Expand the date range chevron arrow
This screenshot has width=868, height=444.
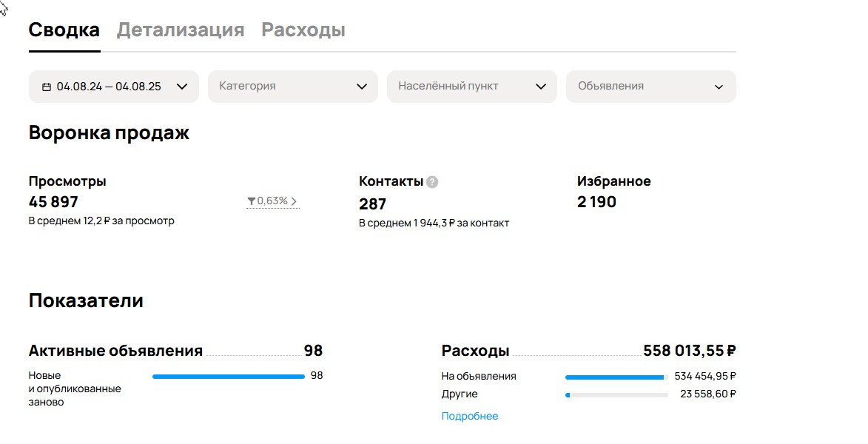182,87
